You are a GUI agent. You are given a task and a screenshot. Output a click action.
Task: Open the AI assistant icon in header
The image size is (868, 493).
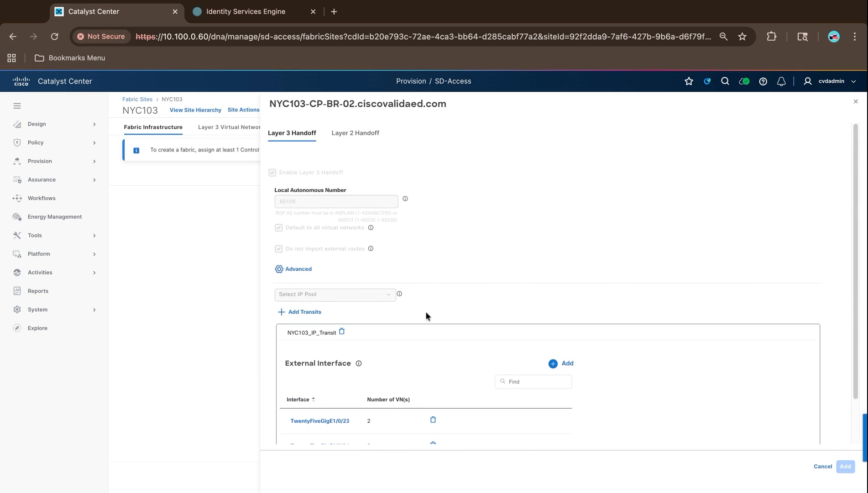(x=707, y=81)
